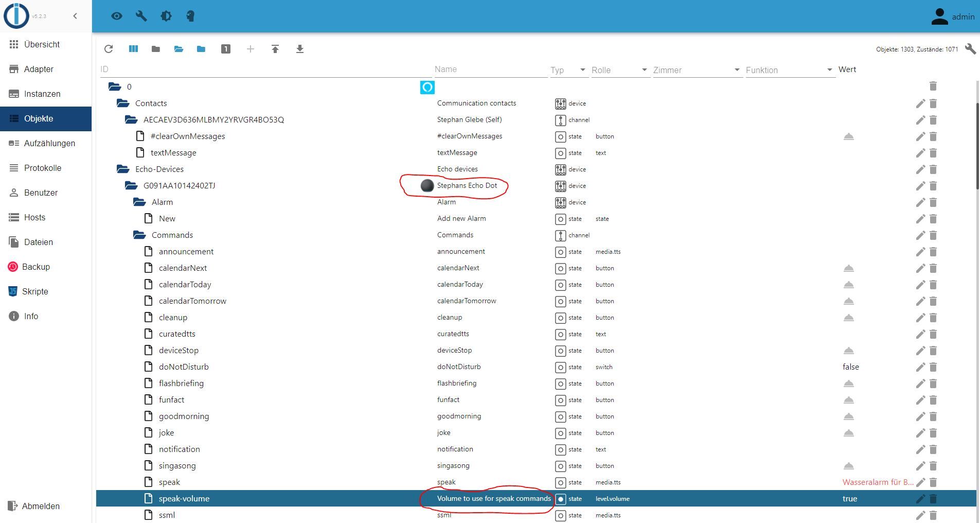This screenshot has height=523, width=980.
Task: Upload objects from JSON file
Action: [275, 49]
